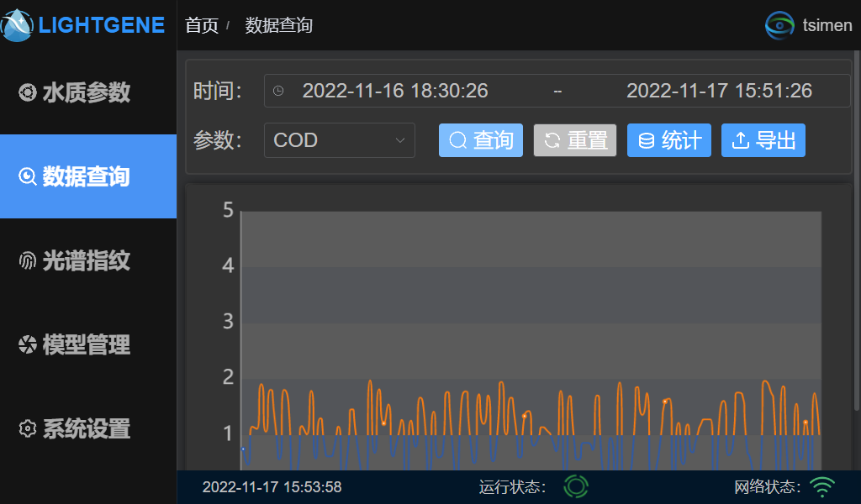The image size is (861, 504).
Task: Go to 光谱指纹 page
Action: (87, 260)
